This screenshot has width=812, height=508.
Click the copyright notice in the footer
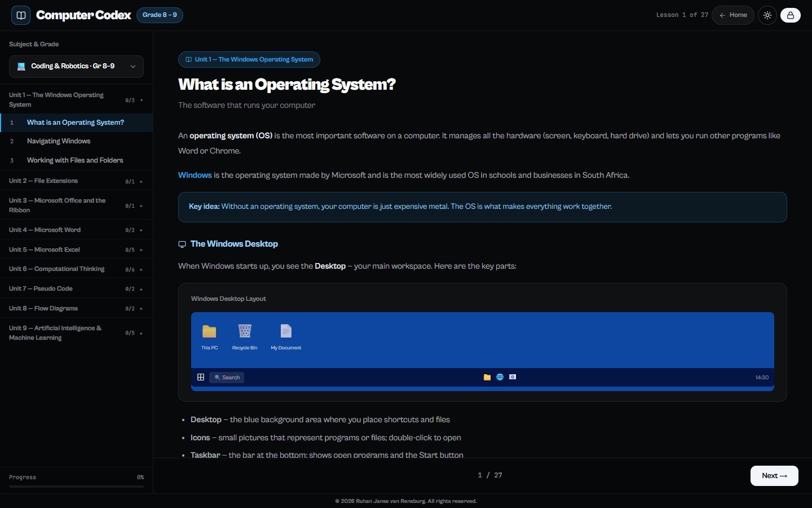pos(406,501)
